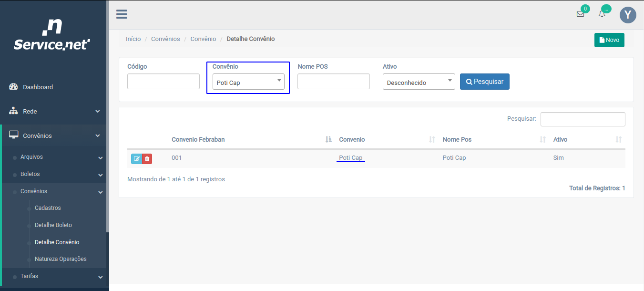Select Detalhe Boleto in sidebar
The height and width of the screenshot is (291, 644).
pos(53,225)
